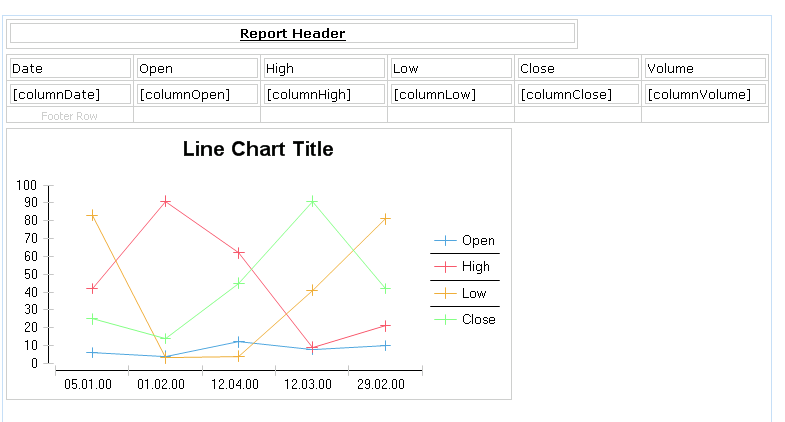Click the Date column header cell
The width and height of the screenshot is (785, 422).
70,68
